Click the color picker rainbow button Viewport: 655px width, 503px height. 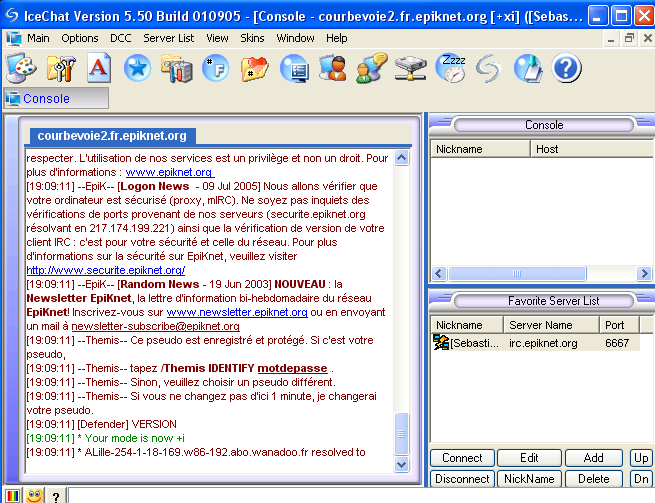(13, 496)
